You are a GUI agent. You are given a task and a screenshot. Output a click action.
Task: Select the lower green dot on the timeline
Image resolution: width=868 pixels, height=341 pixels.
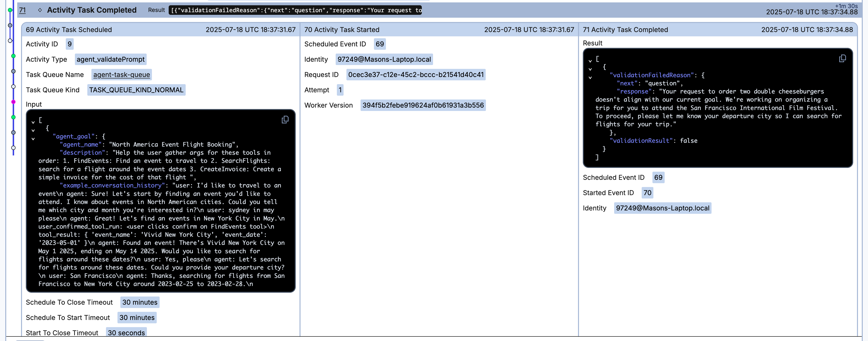tap(13, 117)
